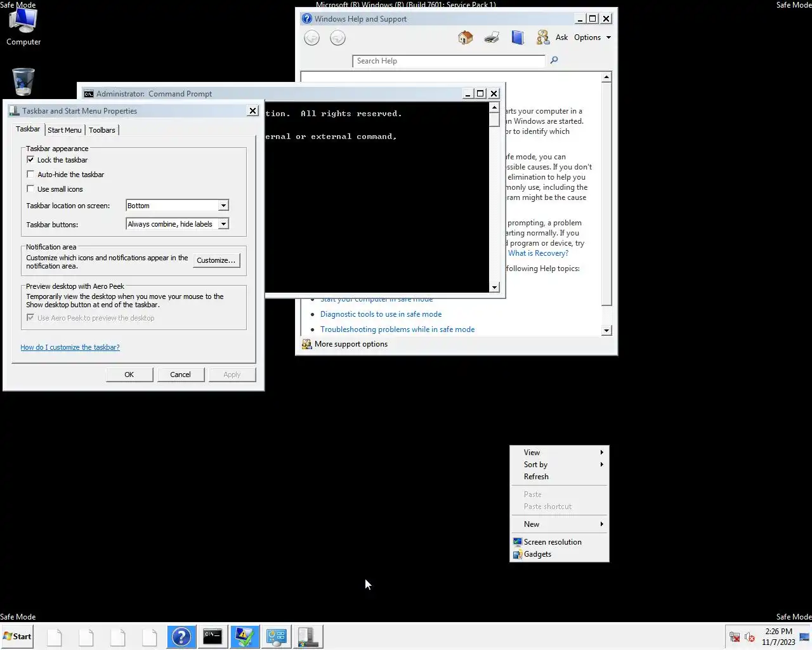Choose Refresh from the context menu
This screenshot has height=650, width=812.
pyautogui.click(x=559, y=477)
